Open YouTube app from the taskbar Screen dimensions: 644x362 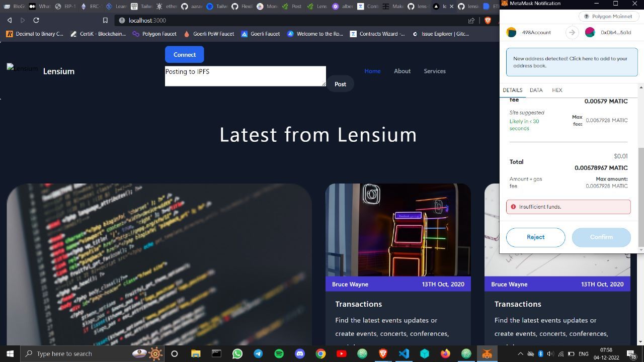point(341,353)
